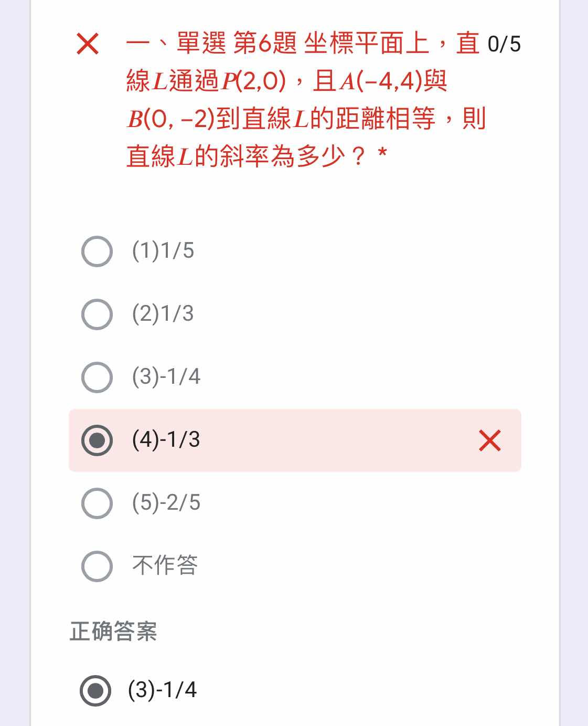Click the red X mark in option (4) row
Screen dimensions: 588x726
pos(490,440)
